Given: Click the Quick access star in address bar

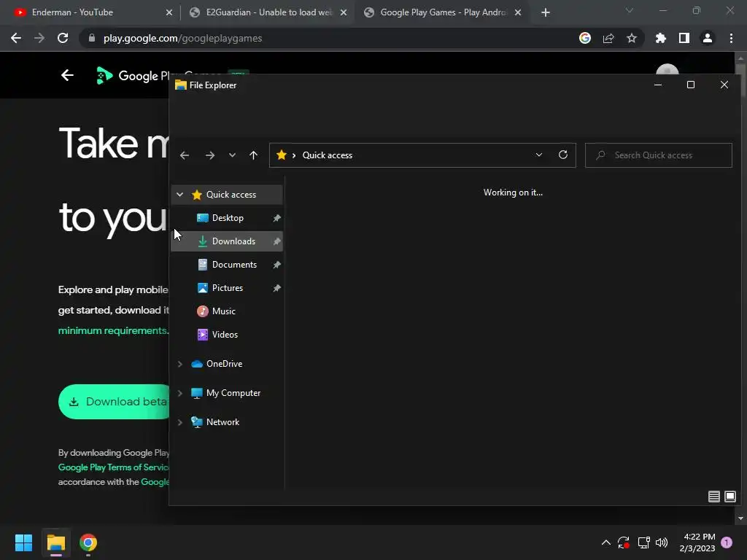Looking at the screenshot, I should 281,155.
